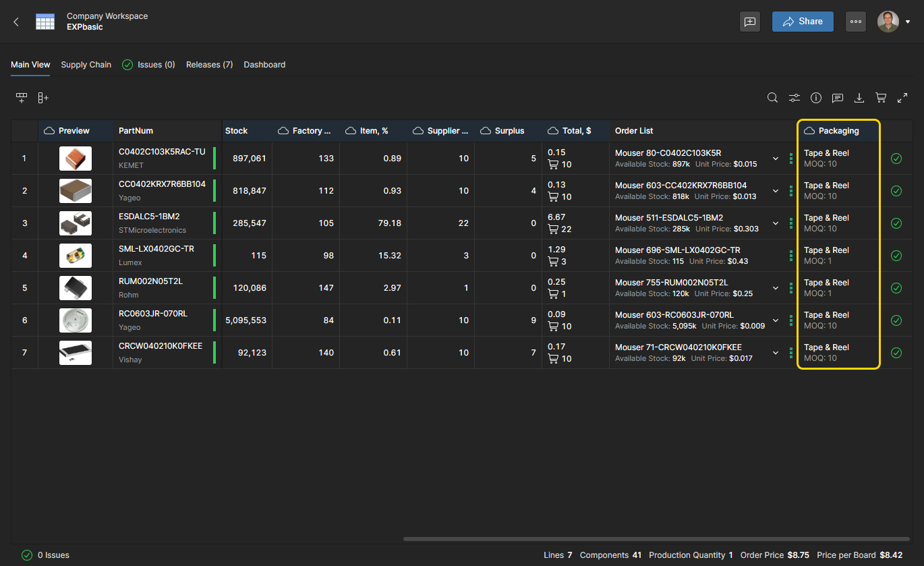Expand order list chevron for ESDALC5-1BM2

(x=776, y=223)
